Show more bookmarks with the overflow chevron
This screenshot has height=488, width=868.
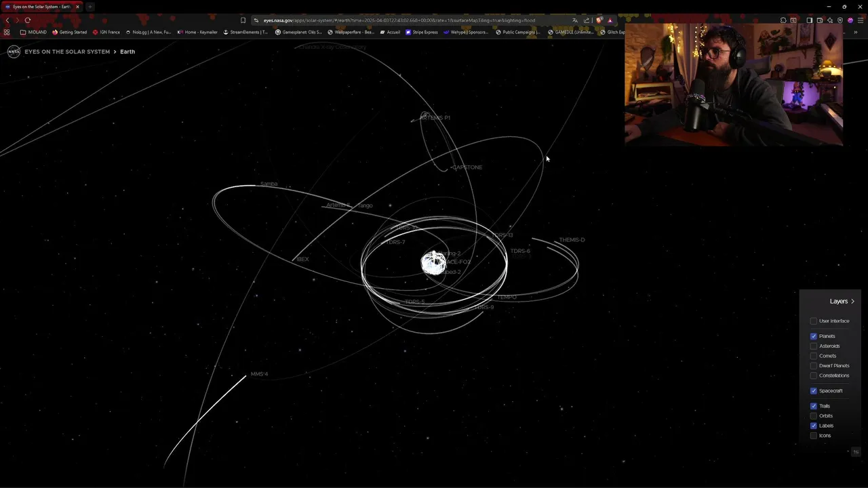pos(856,32)
